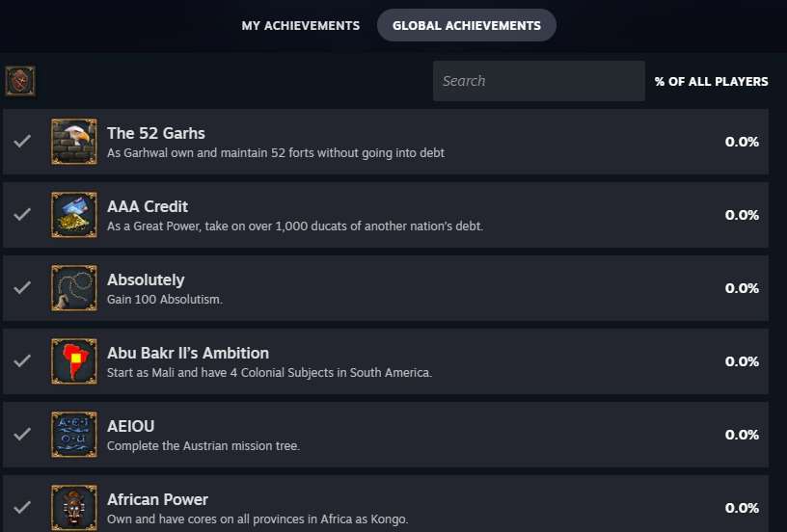Click the 0.0% value for Abu Bakr II's Ambition
The image size is (787, 532).
point(742,361)
